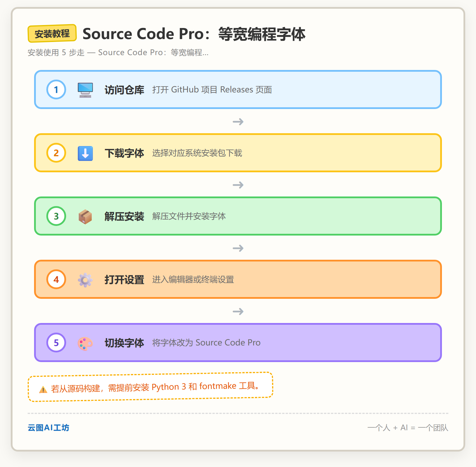Image resolution: width=476 pixels, height=467 pixels.
Task: Select the 切换字体 step heading
Action: [x=124, y=343]
